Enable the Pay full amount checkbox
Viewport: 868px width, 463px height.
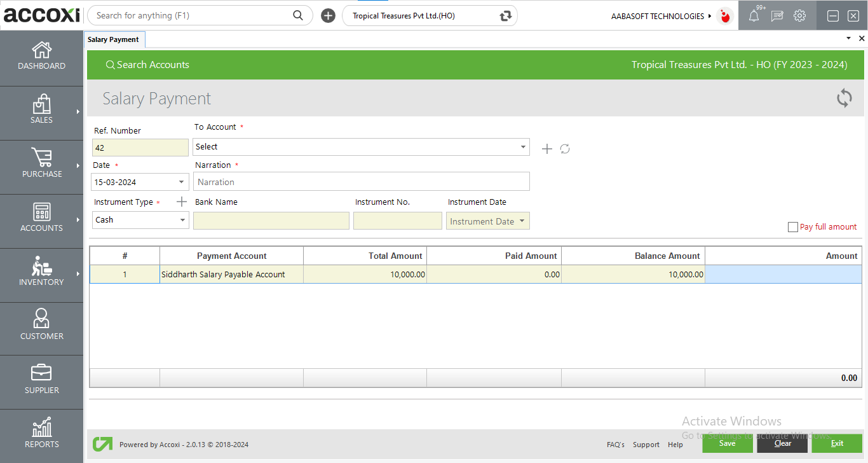click(792, 227)
